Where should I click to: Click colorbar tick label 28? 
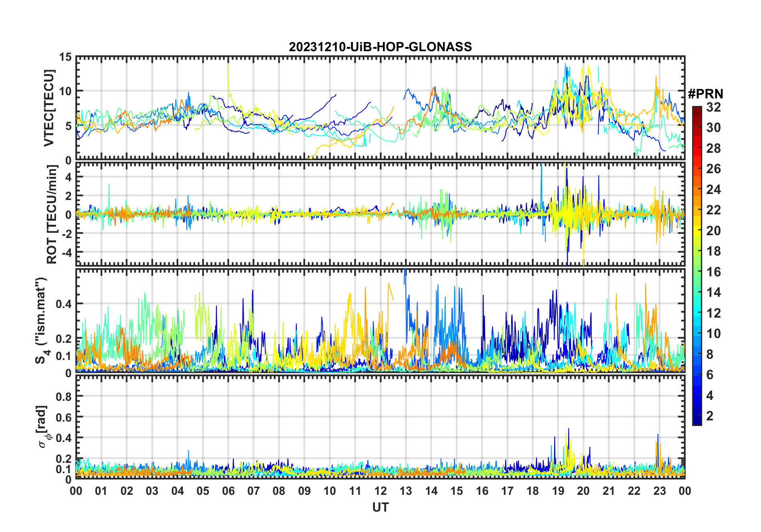[713, 148]
